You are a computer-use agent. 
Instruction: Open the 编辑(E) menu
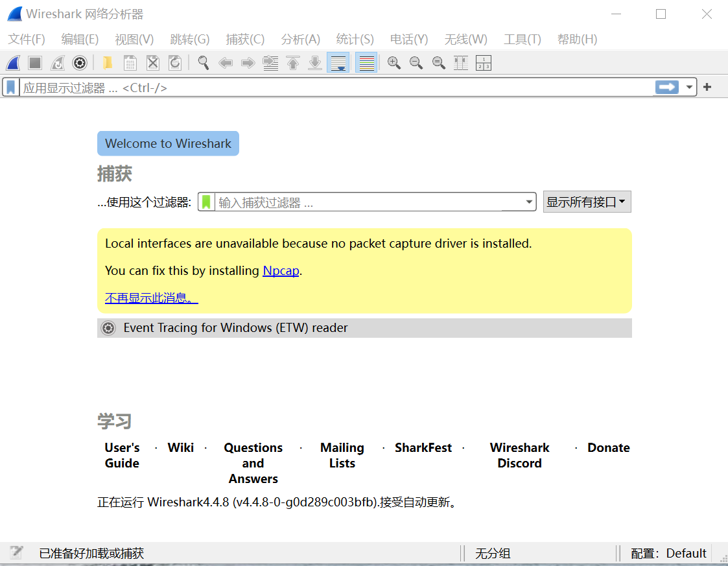pyautogui.click(x=80, y=39)
